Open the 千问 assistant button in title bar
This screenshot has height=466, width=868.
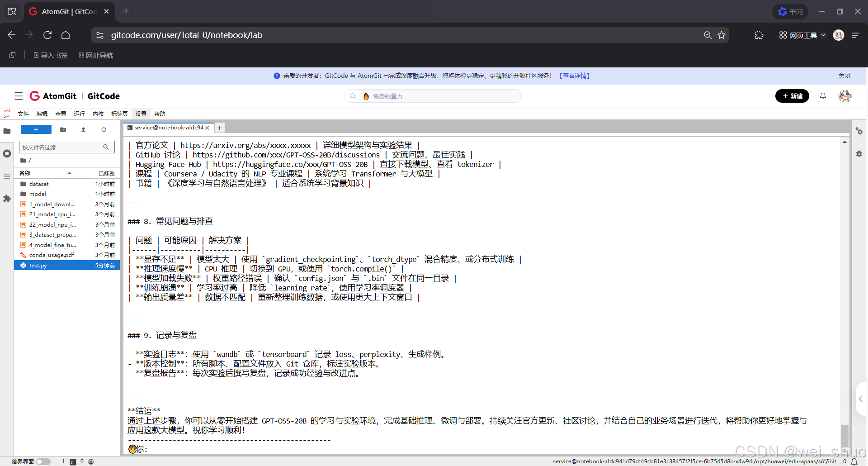pos(790,12)
